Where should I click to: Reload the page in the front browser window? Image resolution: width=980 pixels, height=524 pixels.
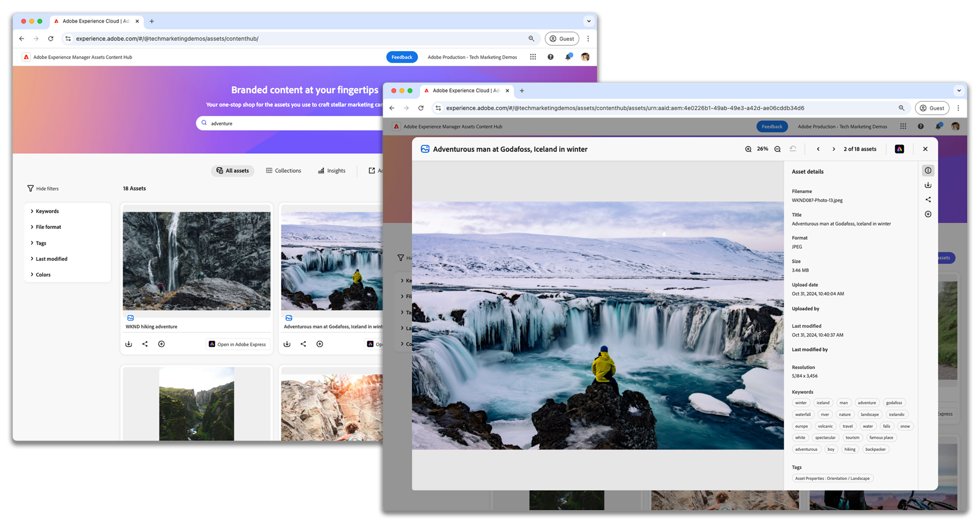point(421,108)
